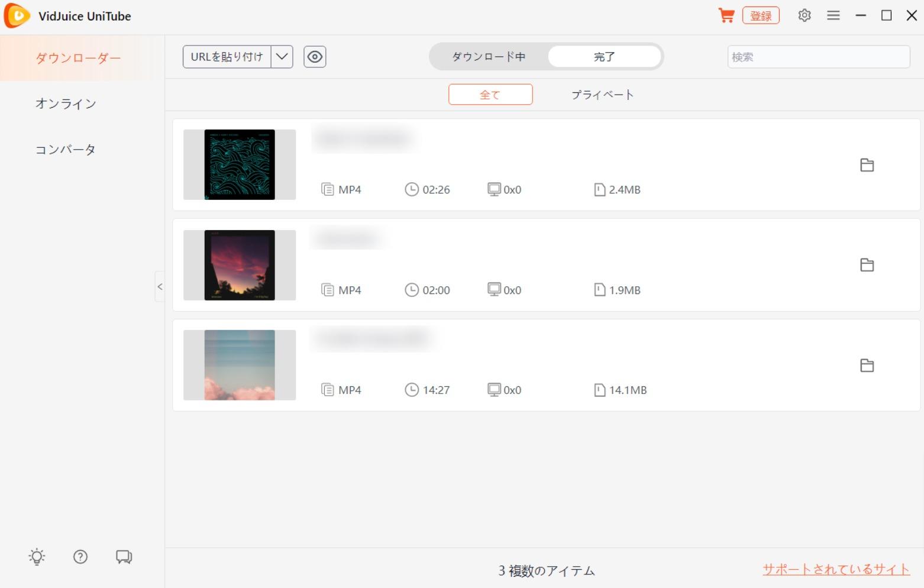Click the 登録 register button
This screenshot has height=588, width=924.
[761, 15]
